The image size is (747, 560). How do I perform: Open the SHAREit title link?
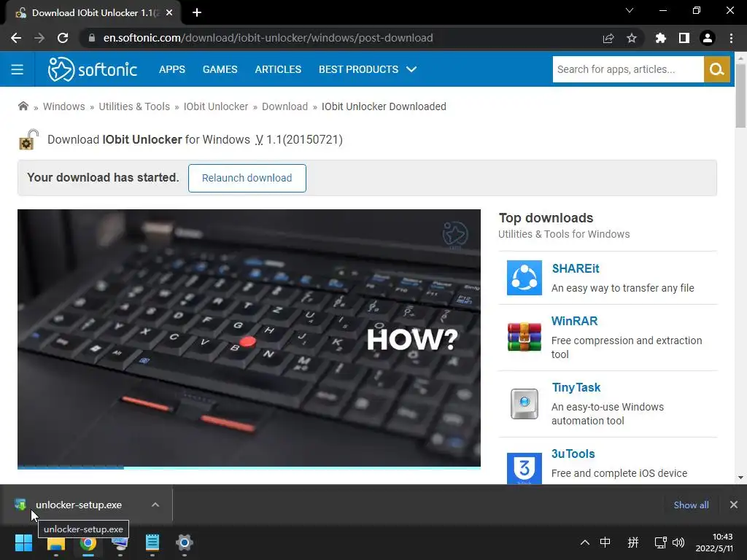coord(576,268)
